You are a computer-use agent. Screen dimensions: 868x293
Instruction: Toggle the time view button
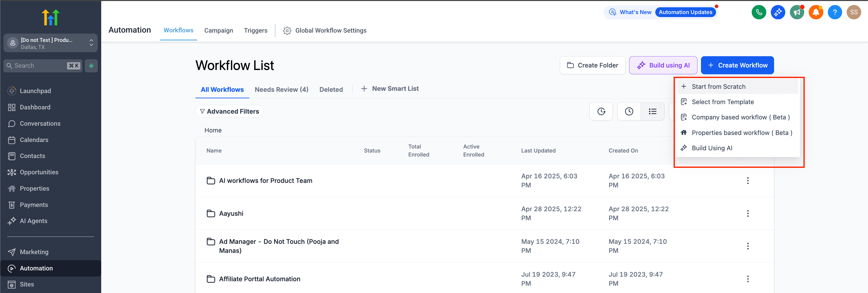[x=629, y=111]
